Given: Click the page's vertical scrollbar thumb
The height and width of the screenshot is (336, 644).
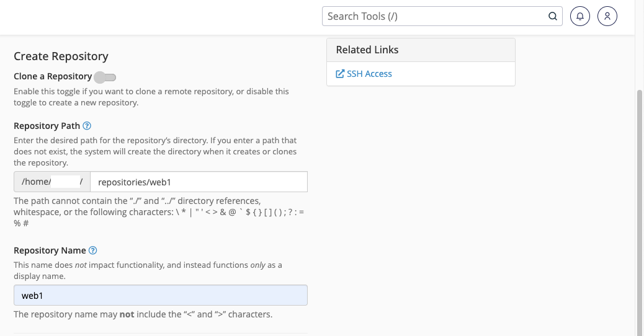Looking at the screenshot, I should [640, 211].
